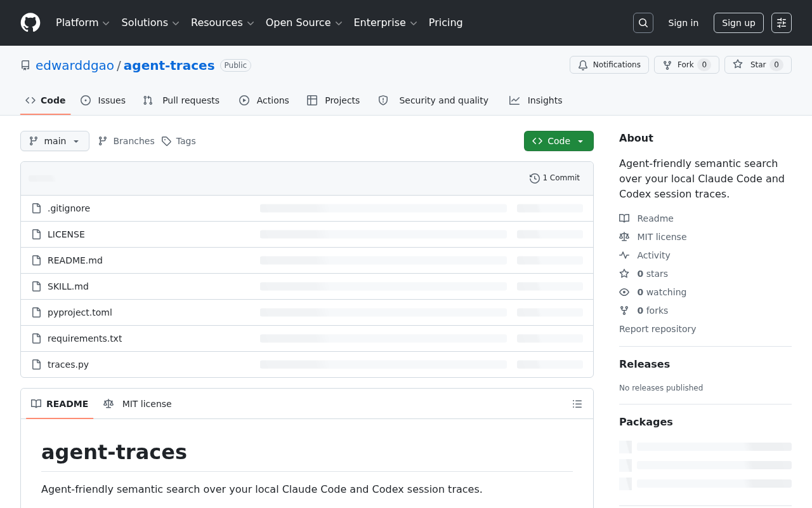The image size is (812, 508).
Task: Fork this repository
Action: click(x=686, y=65)
